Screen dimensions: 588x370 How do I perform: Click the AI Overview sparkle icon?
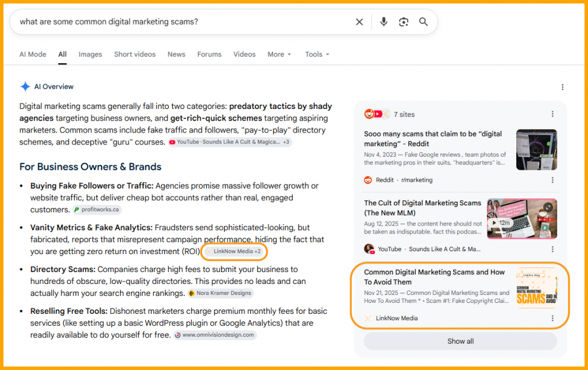click(x=25, y=87)
